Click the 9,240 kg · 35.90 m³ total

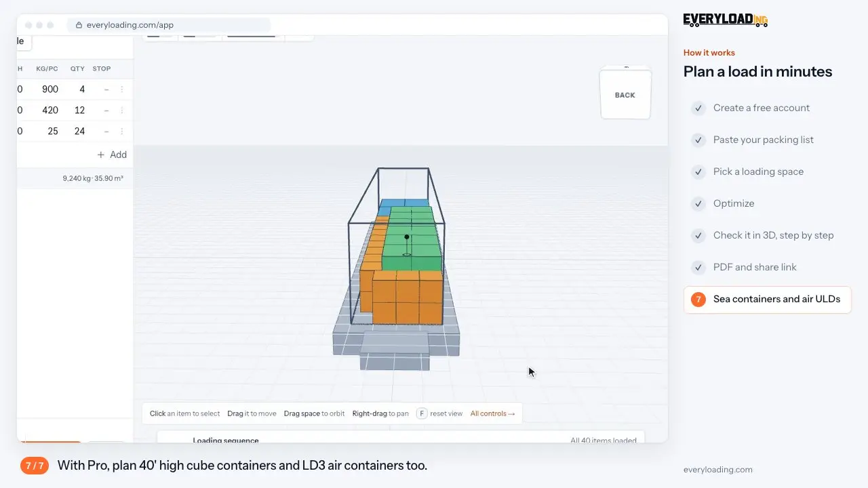click(x=93, y=179)
